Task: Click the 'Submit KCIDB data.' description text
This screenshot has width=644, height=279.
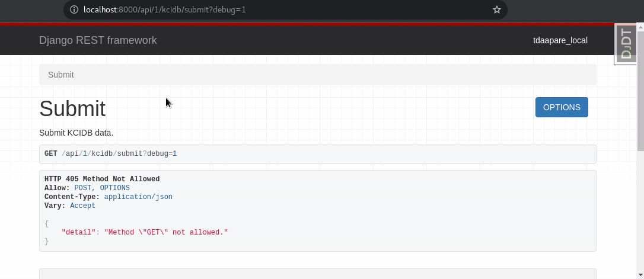Action: pyautogui.click(x=76, y=133)
